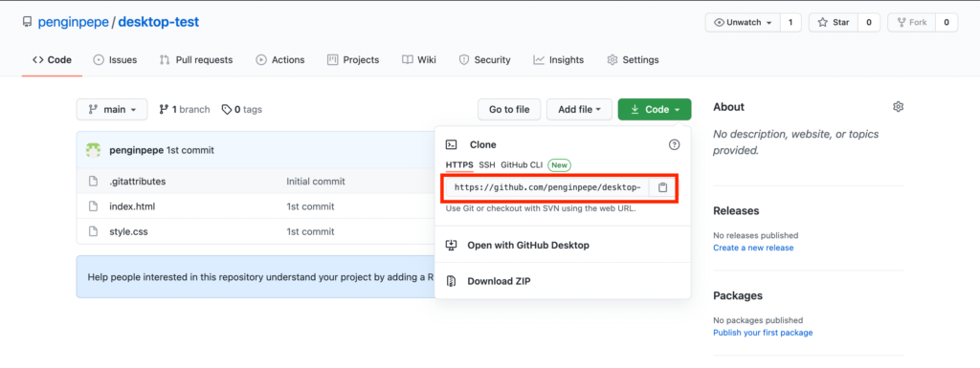
Task: Open the .gitattributes file
Action: pyautogui.click(x=138, y=182)
